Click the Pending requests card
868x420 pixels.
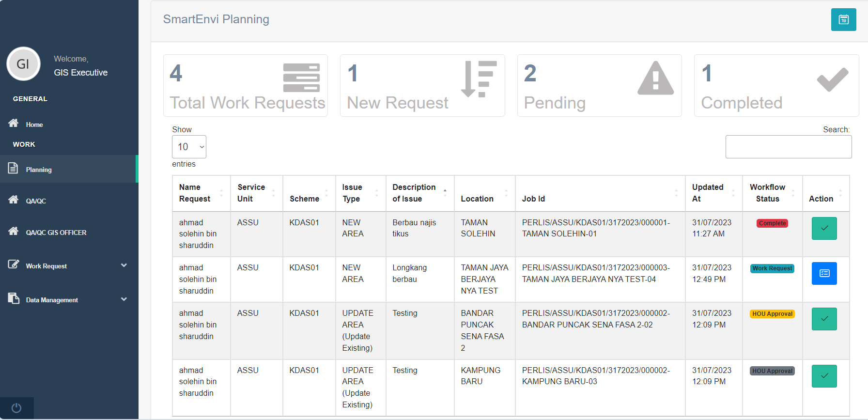[x=599, y=86]
